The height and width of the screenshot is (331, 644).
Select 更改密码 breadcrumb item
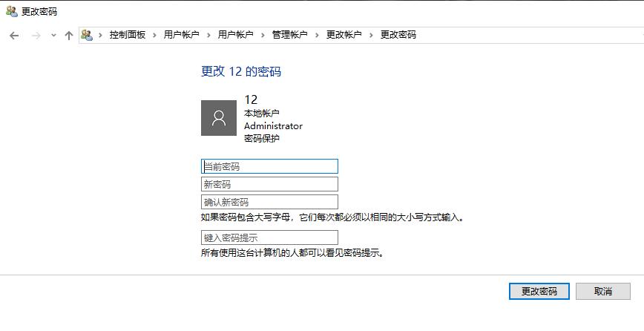[x=398, y=35]
